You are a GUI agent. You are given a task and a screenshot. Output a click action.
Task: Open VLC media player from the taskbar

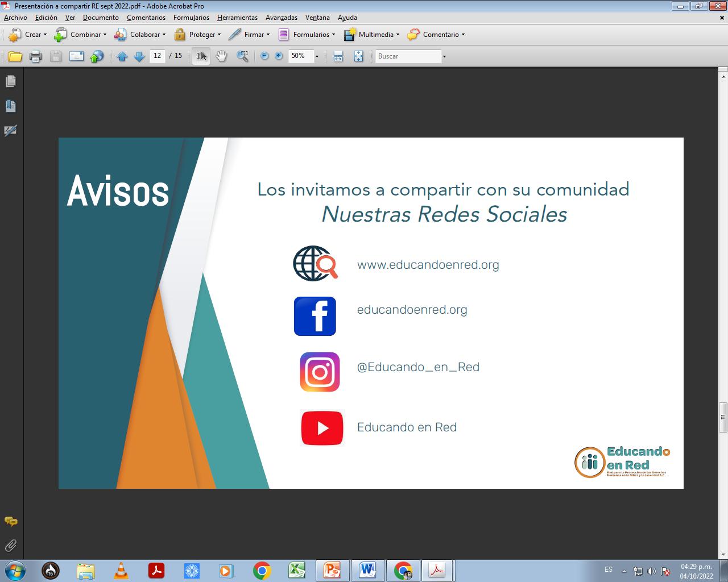point(121,570)
